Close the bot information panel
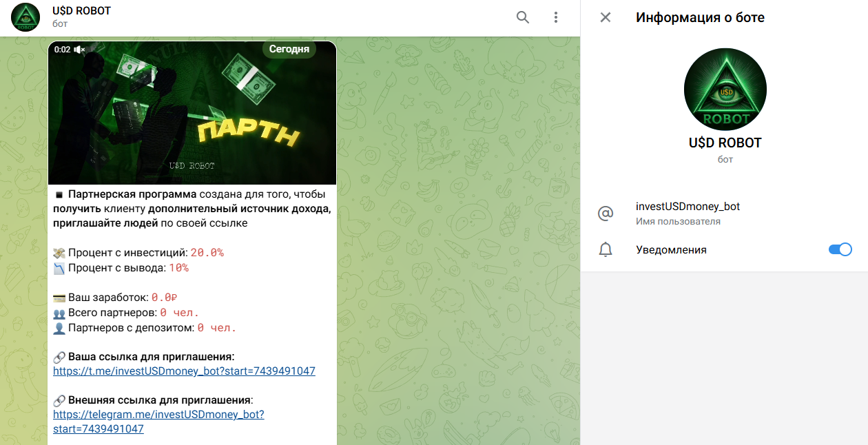868x445 pixels. pyautogui.click(x=606, y=18)
